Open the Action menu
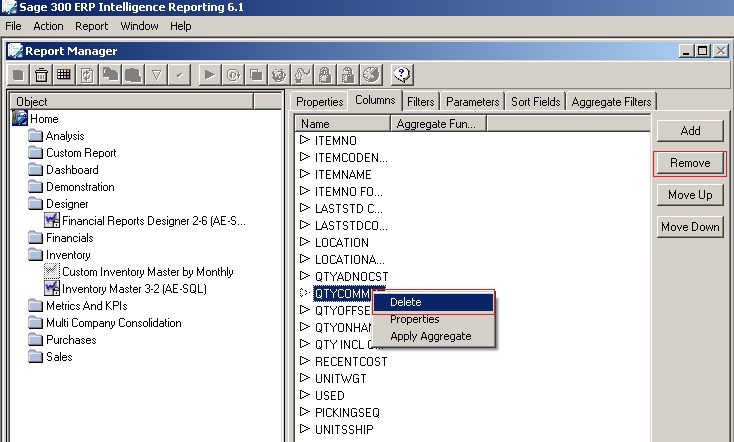 tap(48, 26)
